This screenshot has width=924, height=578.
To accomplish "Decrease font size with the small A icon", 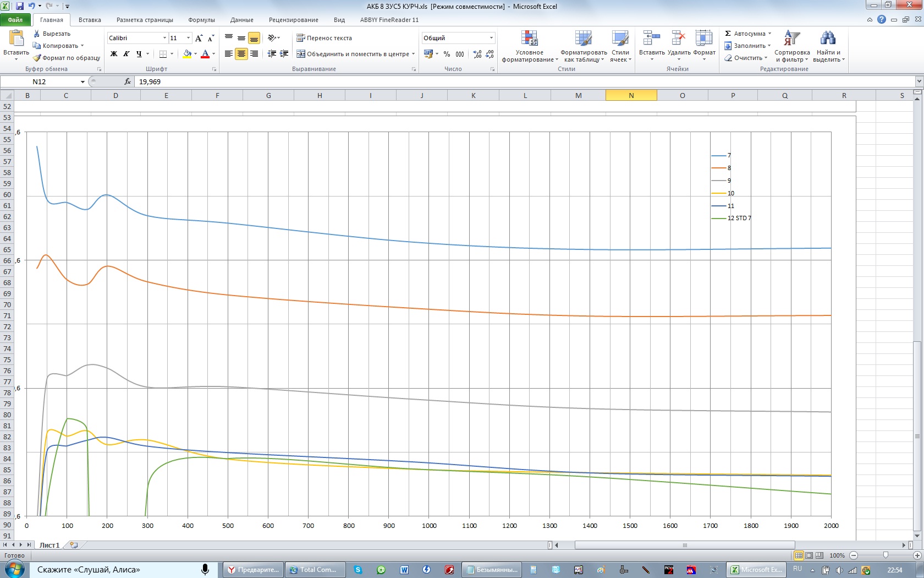I will coord(211,38).
